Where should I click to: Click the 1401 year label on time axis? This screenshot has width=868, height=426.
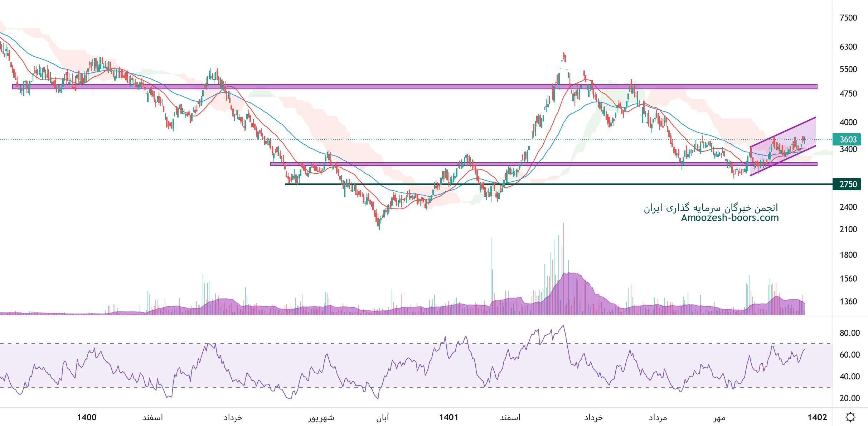click(448, 417)
